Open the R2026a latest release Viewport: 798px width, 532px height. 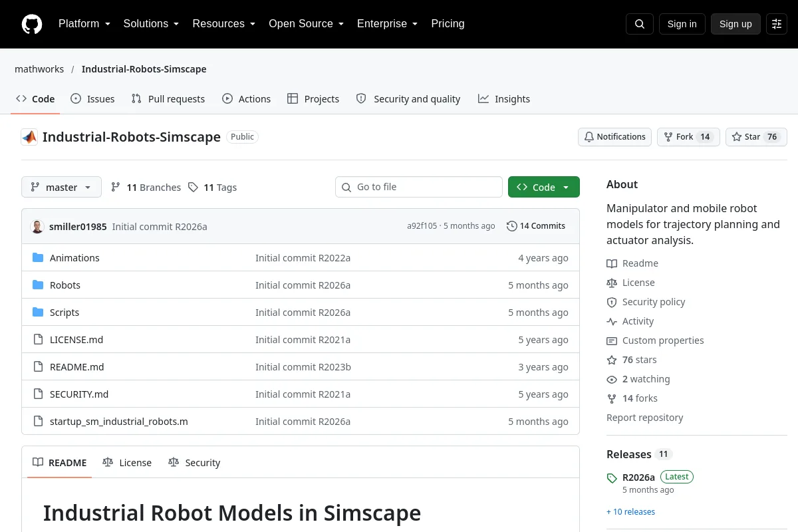(638, 477)
